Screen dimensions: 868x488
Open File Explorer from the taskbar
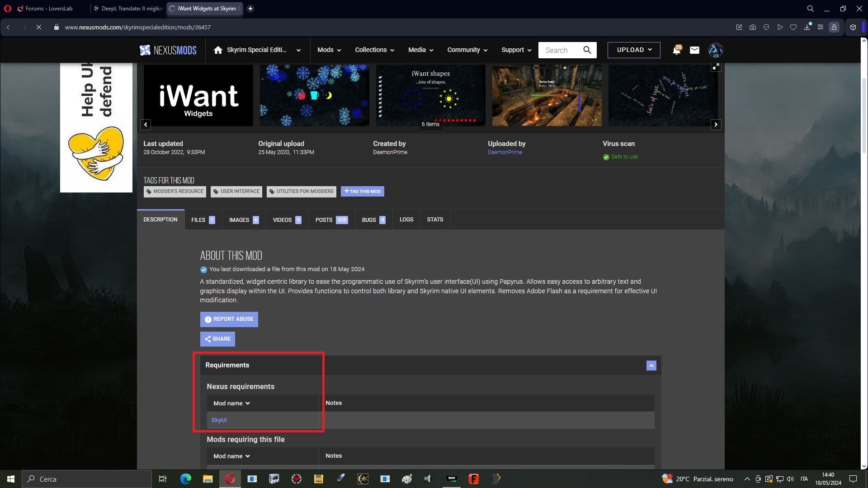tap(208, 479)
